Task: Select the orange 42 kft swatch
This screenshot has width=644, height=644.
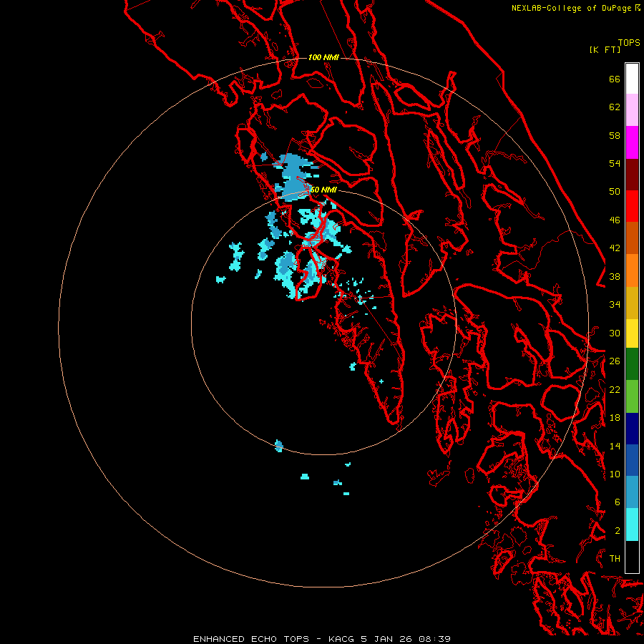Action: [632, 270]
